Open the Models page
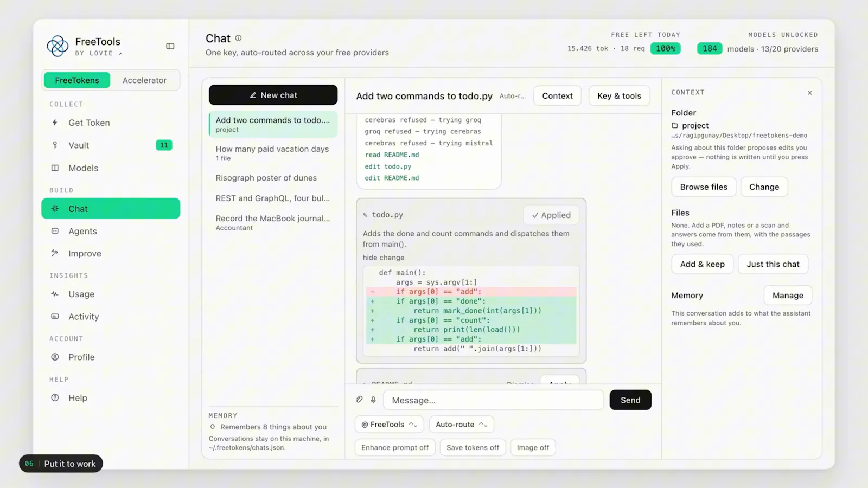The height and width of the screenshot is (488, 868). coord(111,168)
